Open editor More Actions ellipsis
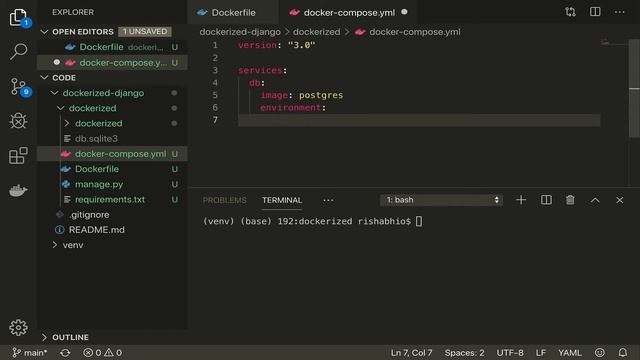Image resolution: width=640 pixels, height=360 pixels. [620, 12]
